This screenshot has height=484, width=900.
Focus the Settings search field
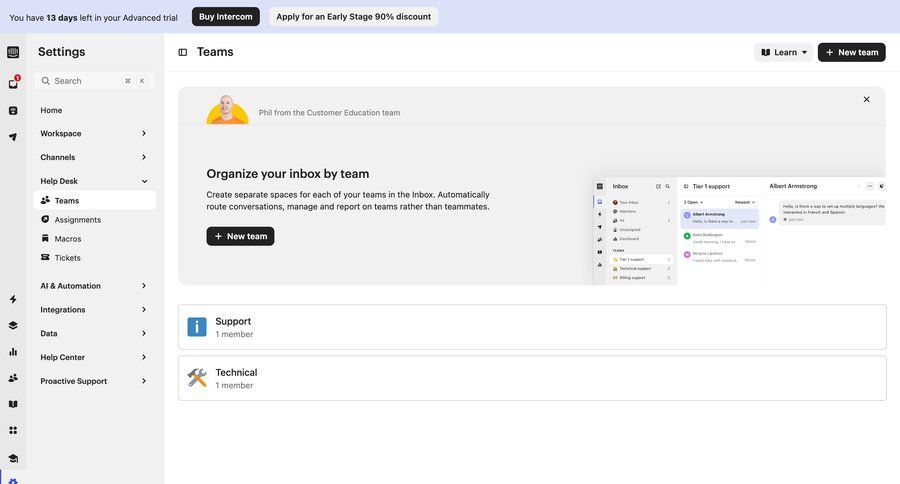point(94,81)
